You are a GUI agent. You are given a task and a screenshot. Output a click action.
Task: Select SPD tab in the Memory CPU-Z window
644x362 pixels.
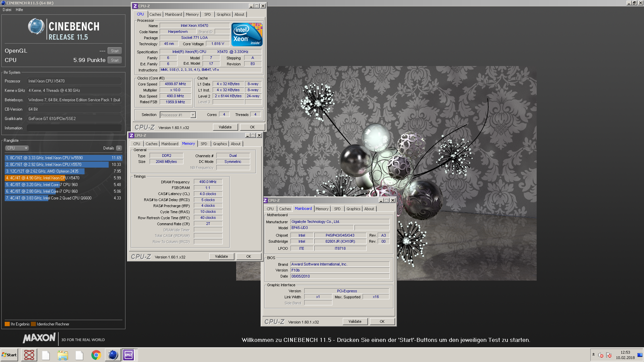pos(204,144)
